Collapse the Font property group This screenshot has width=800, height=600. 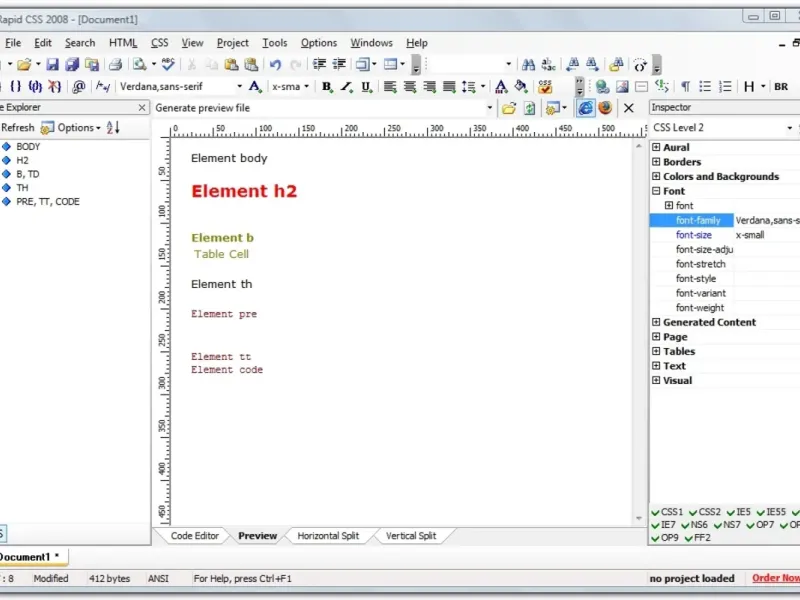[656, 191]
